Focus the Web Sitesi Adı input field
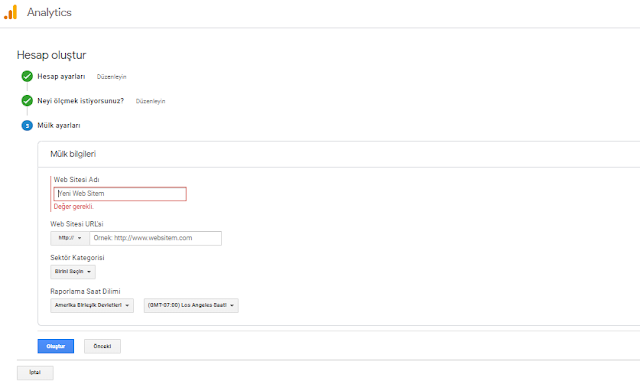This screenshot has width=640, height=391. (x=120, y=194)
